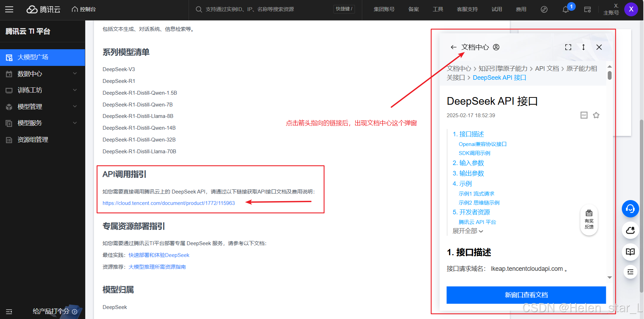
Task: Open the hamburger menu in top bar
Action: (x=9, y=9)
